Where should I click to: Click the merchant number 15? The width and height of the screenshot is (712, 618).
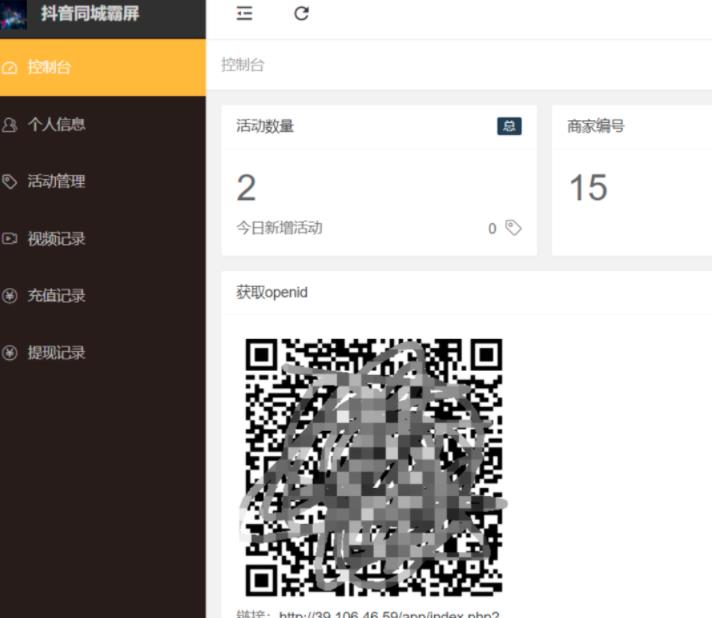pyautogui.click(x=588, y=187)
